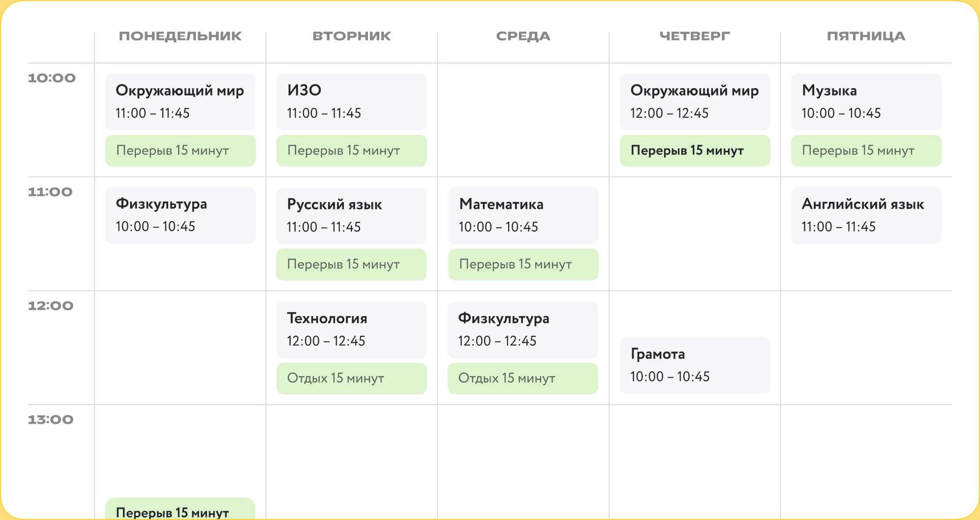Open the Английский язык lesson card
Screen dimensions: 980x520
[x=866, y=216]
